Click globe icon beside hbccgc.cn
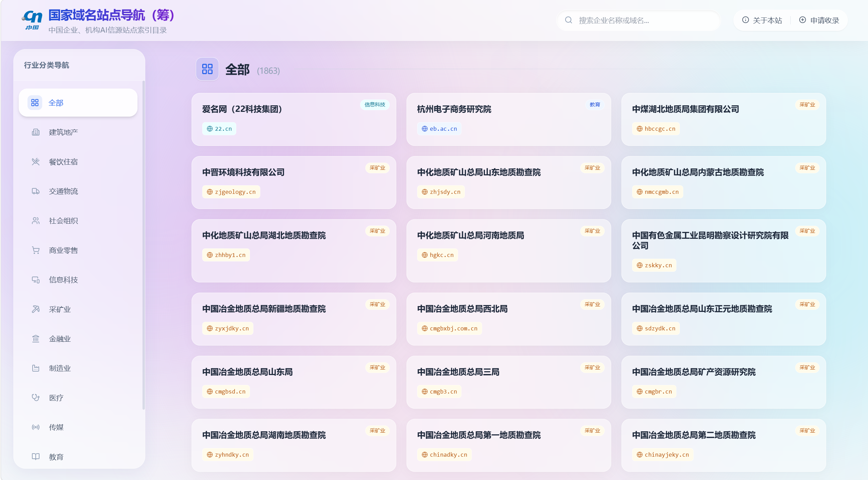This screenshot has width=868, height=480. point(640,129)
